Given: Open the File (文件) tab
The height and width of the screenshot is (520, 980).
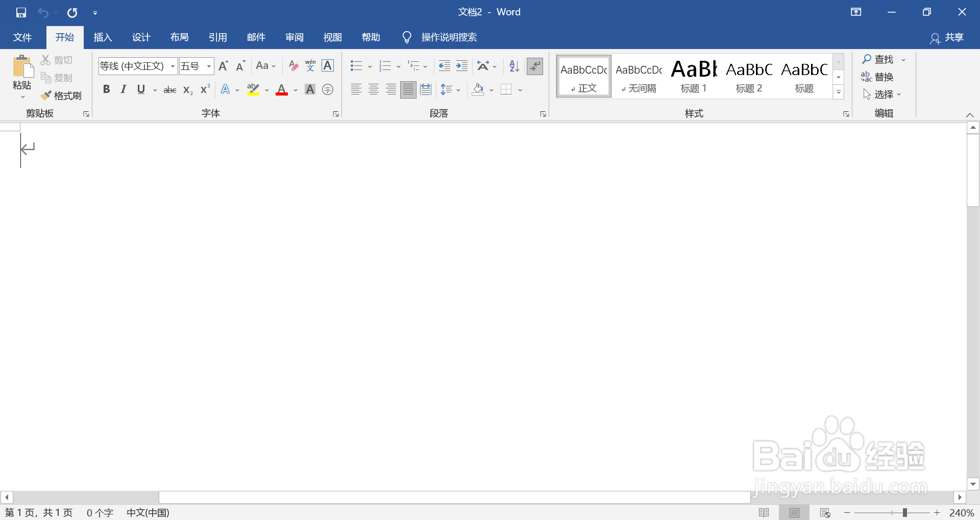Looking at the screenshot, I should (x=22, y=37).
